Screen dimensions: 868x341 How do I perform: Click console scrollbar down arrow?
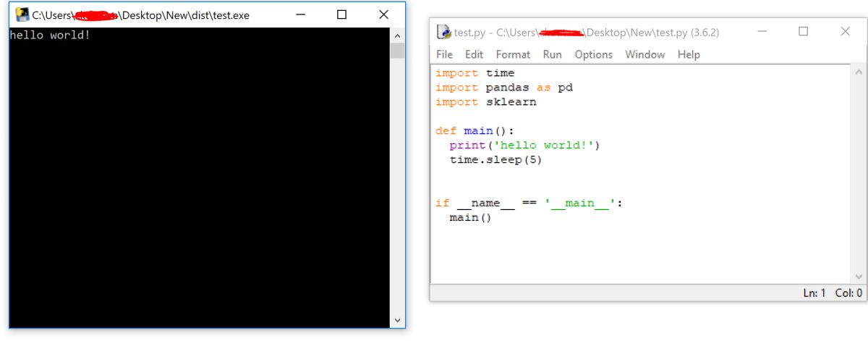click(397, 320)
